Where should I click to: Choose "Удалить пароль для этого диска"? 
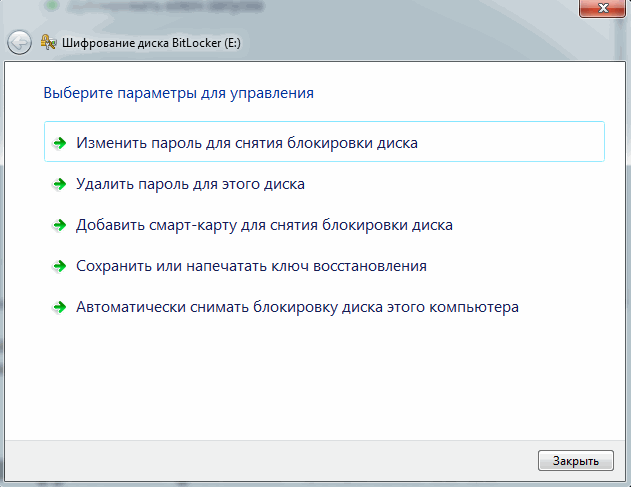pos(190,184)
